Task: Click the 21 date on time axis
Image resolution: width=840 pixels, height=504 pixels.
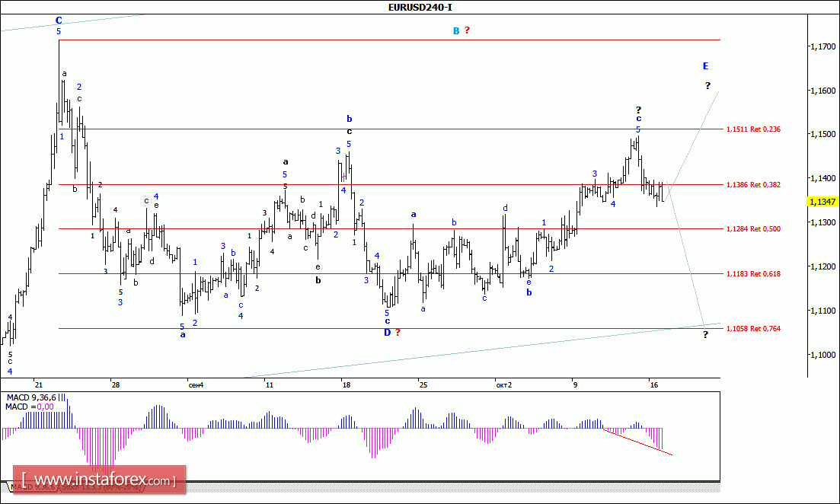Action: (x=38, y=384)
